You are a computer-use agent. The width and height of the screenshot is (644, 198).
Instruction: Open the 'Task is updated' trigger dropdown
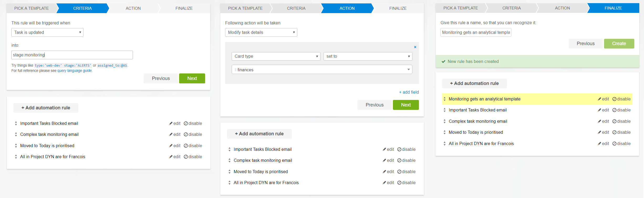(47, 33)
